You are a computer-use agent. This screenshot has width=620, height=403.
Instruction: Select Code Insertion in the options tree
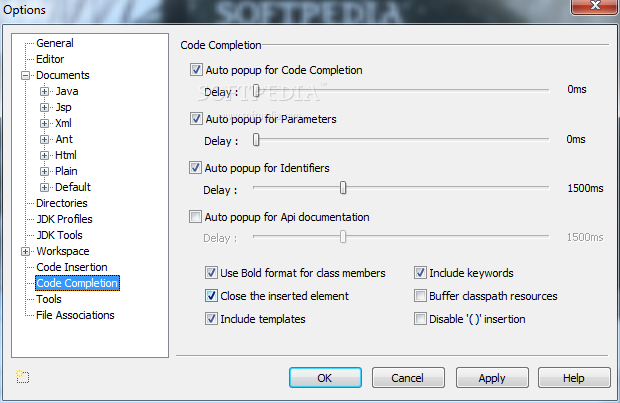click(x=72, y=267)
